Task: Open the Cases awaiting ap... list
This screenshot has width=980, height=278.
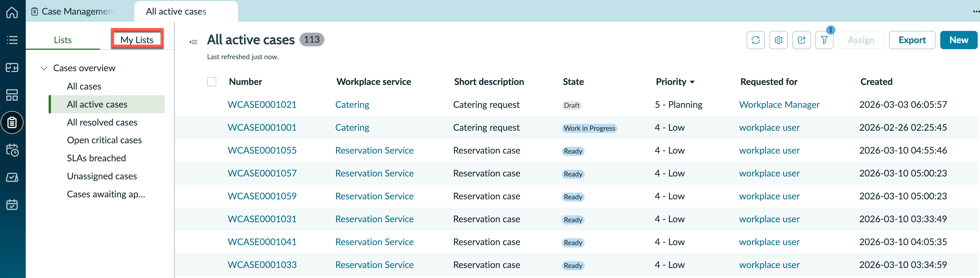Action: coord(106,194)
